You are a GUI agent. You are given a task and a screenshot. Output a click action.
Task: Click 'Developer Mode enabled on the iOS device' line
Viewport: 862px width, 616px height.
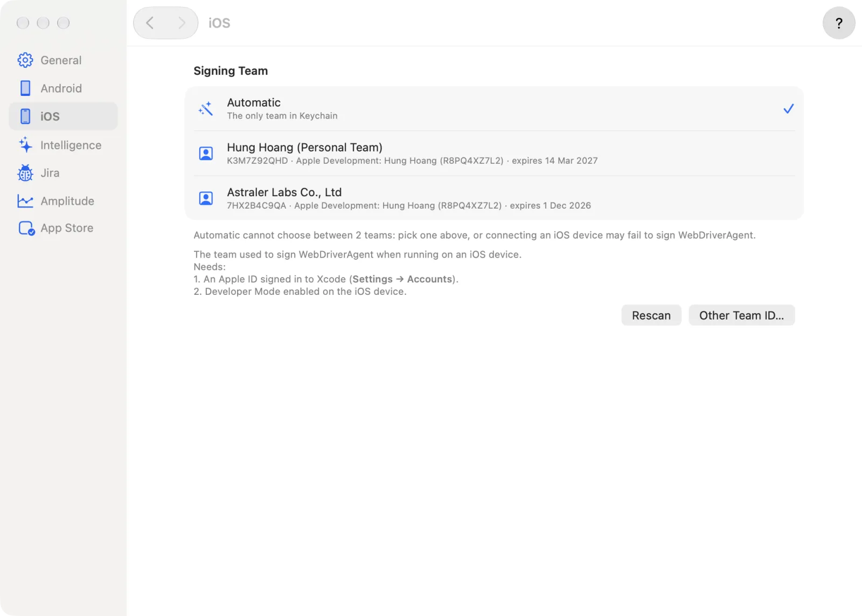(300, 292)
